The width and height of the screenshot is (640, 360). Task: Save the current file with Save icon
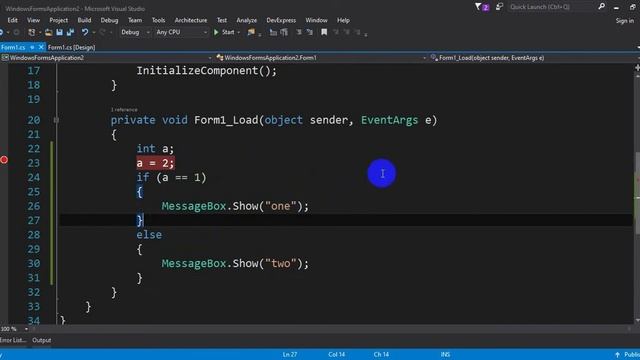pyautogui.click(x=60, y=32)
